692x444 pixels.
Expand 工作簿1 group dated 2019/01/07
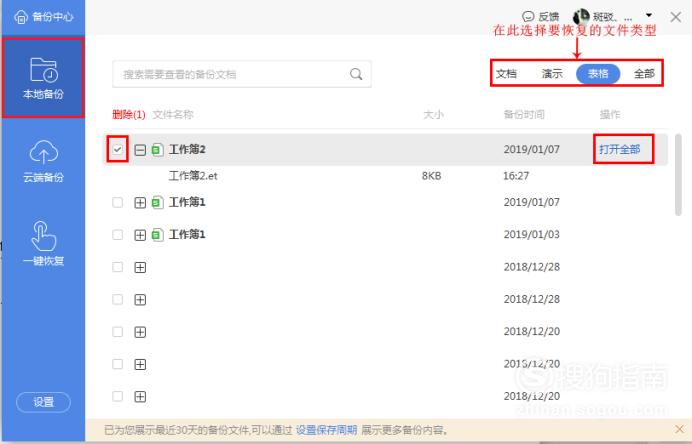click(140, 203)
